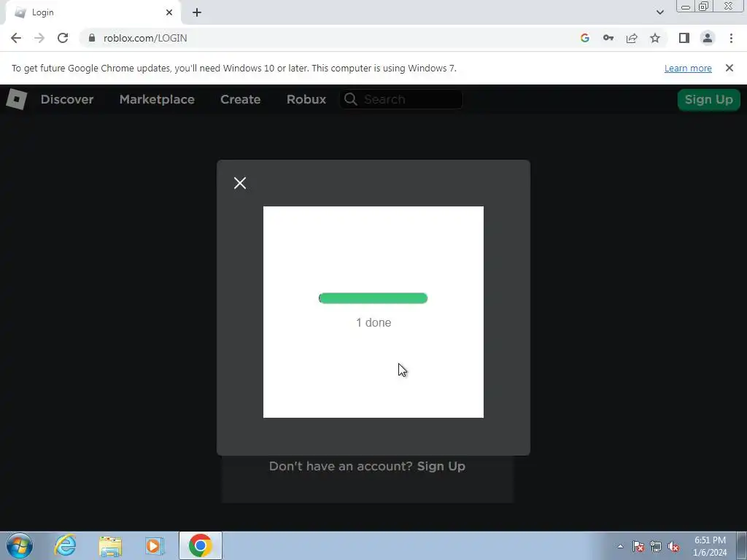Open the Create menu
747x560 pixels.
(x=240, y=99)
